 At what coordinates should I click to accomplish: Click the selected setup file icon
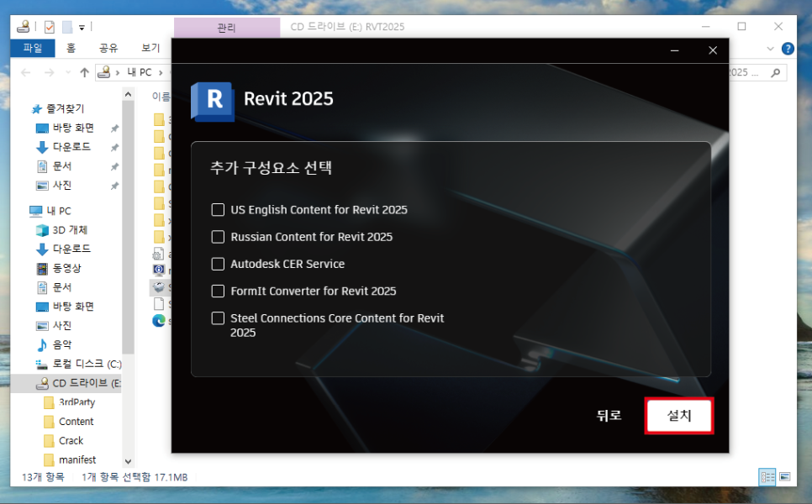tap(159, 287)
